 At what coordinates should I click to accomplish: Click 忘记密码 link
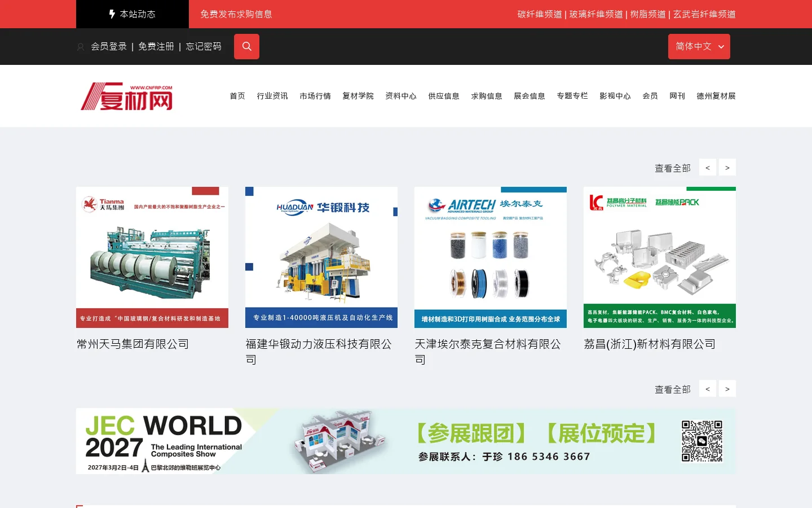coord(204,46)
